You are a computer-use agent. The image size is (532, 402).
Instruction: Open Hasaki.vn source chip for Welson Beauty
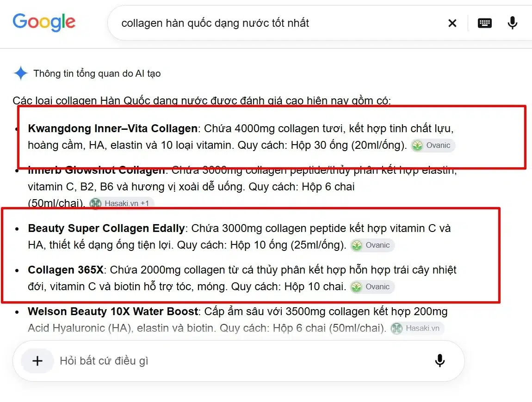pos(417,329)
